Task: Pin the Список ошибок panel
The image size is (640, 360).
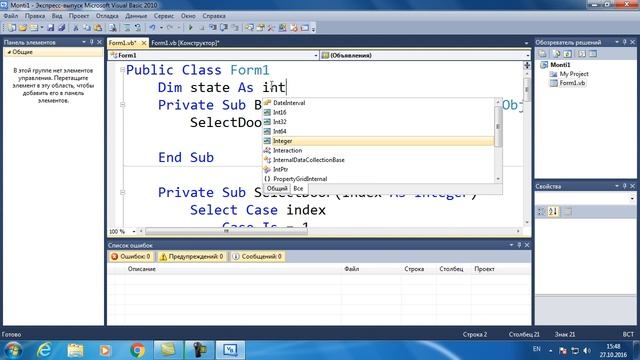Action: tap(519, 245)
